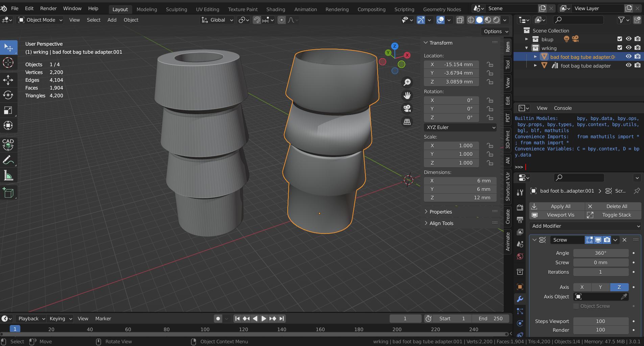The height and width of the screenshot is (346, 644).
Task: Activate the Scale tool
Action: [8, 110]
